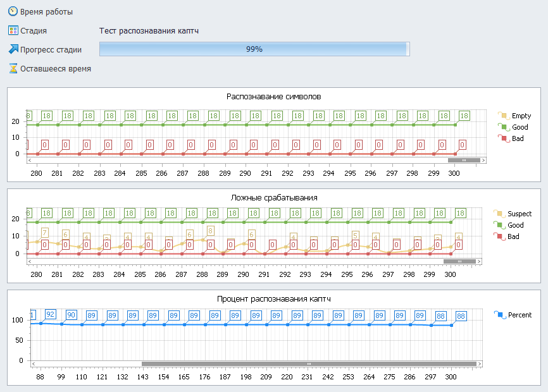Click the blue Percent legend marker
548x392 pixels.
click(x=499, y=315)
